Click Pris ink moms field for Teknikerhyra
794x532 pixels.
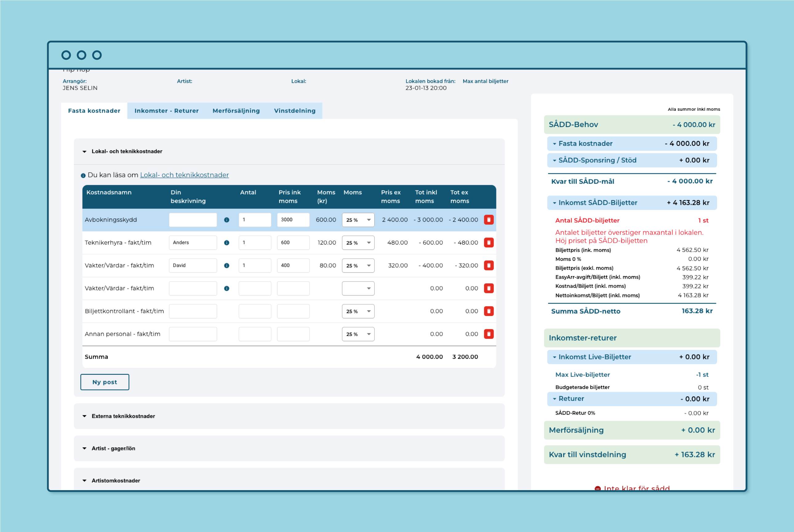(x=293, y=242)
